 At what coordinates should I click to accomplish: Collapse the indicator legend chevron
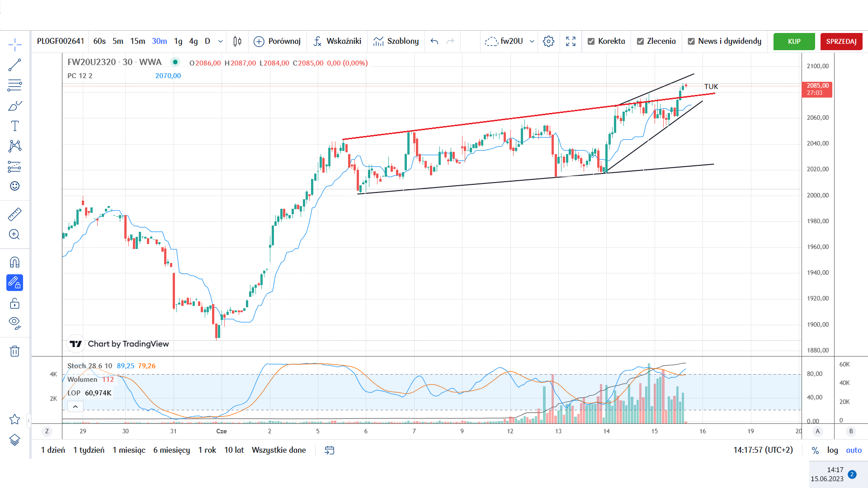click(75, 407)
